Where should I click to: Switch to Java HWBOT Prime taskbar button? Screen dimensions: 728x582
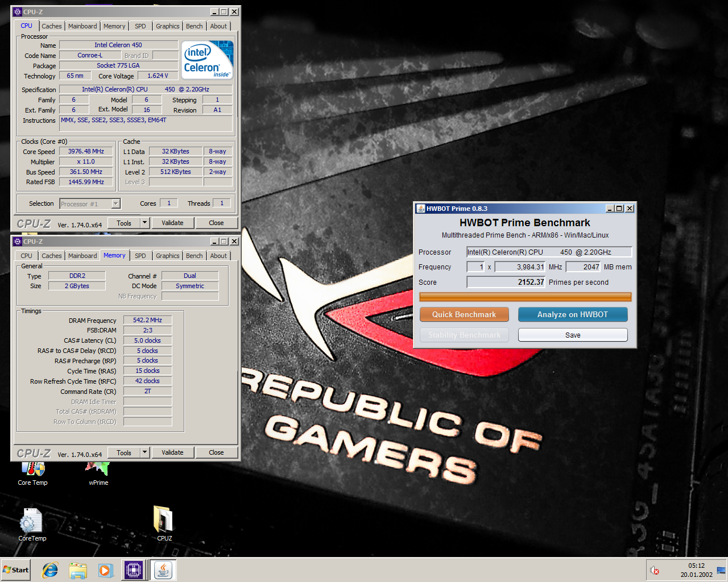(x=163, y=570)
